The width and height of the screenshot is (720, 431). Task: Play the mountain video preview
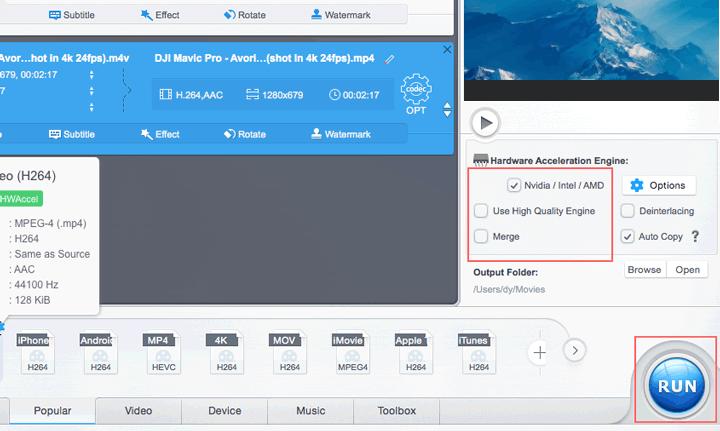[x=485, y=123]
